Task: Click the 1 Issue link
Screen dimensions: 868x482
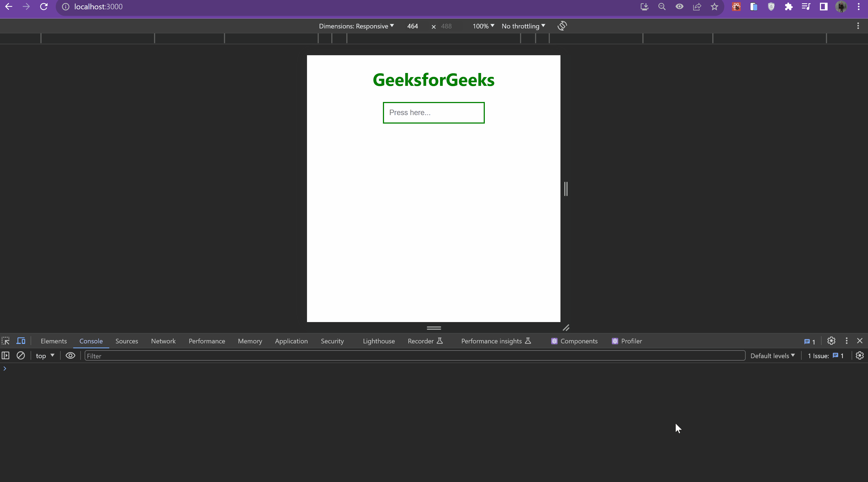Action: click(x=825, y=356)
